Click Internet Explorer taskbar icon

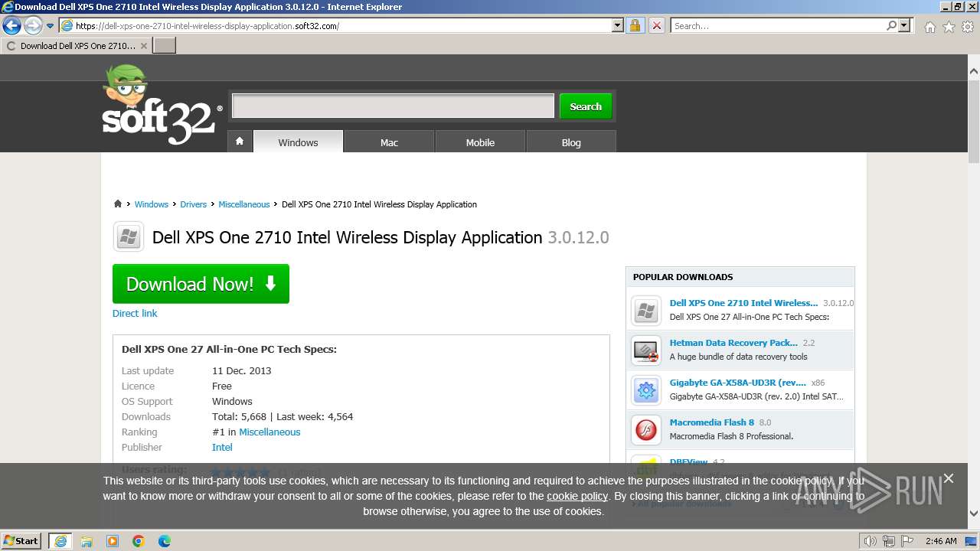60,541
